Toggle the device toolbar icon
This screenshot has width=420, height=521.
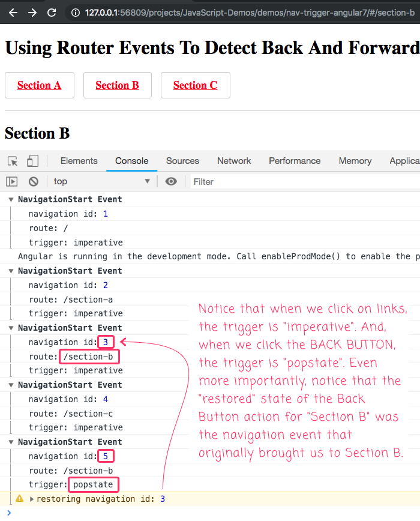pyautogui.click(x=32, y=161)
